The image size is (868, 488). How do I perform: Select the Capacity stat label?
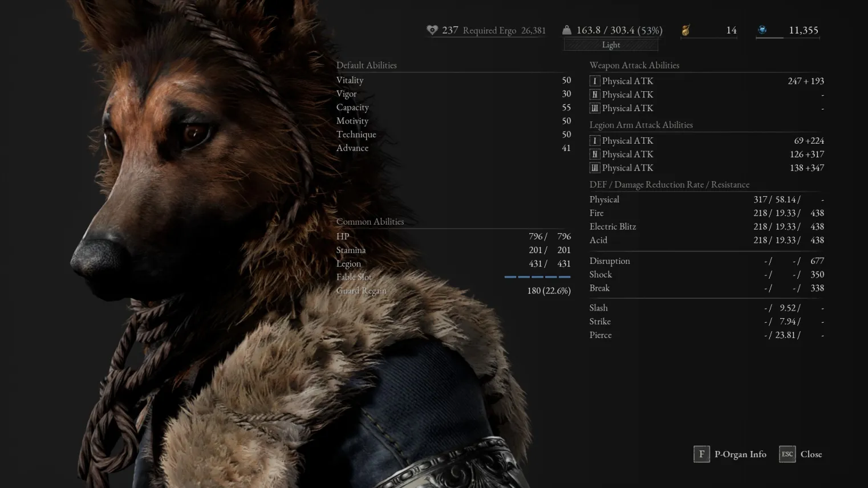[352, 107]
